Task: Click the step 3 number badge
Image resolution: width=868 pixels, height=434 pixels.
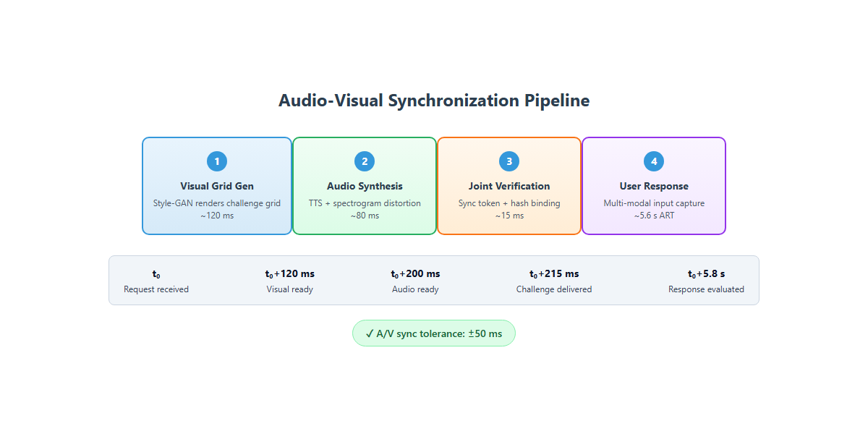Action: point(509,161)
